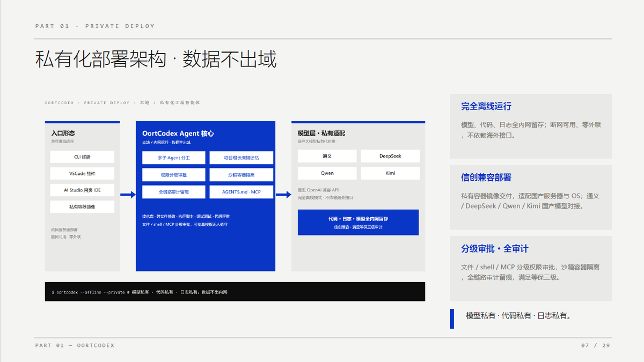Screen dimensions: 644x362
Task: Click the 沙箱容器隔离 tile
Action: pos(241,175)
